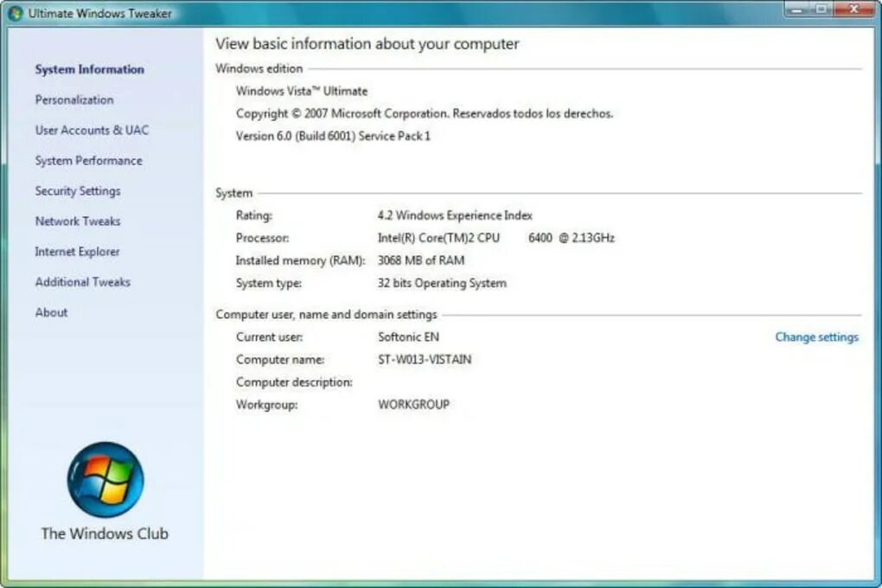Maximize the Ultimate Windows Tweaker window
The width and height of the screenshot is (882, 588).
click(x=821, y=9)
